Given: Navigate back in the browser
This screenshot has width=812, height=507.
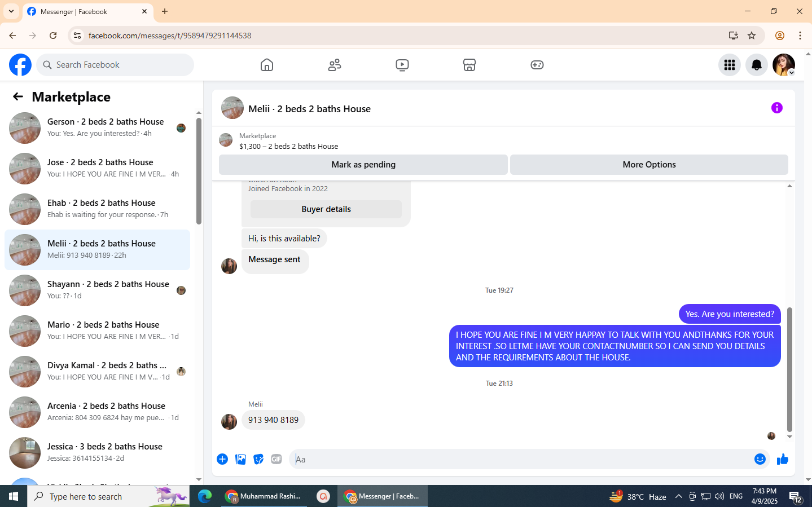Looking at the screenshot, I should point(12,36).
